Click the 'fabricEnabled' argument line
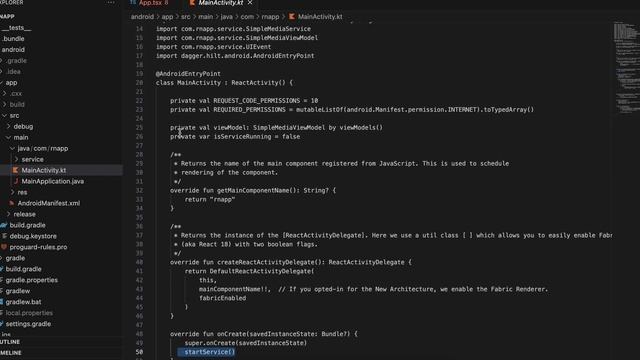The width and height of the screenshot is (640, 360). click(222, 298)
